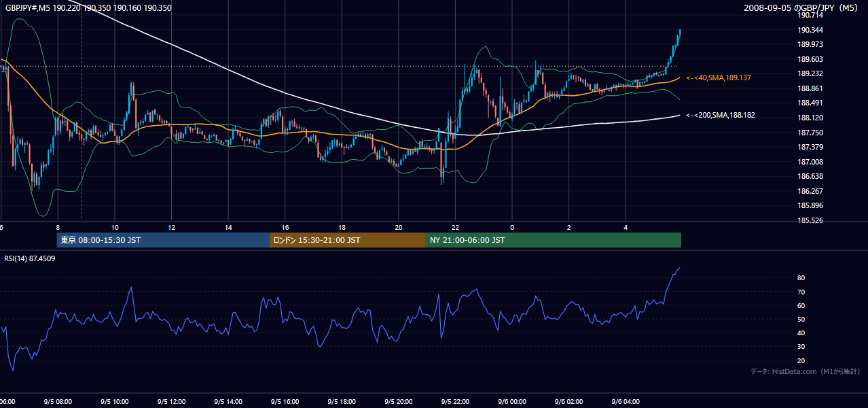The width and height of the screenshot is (868, 408).
Task: Select the 東京 08:00-15:30 JST session bar
Action: pyautogui.click(x=163, y=240)
